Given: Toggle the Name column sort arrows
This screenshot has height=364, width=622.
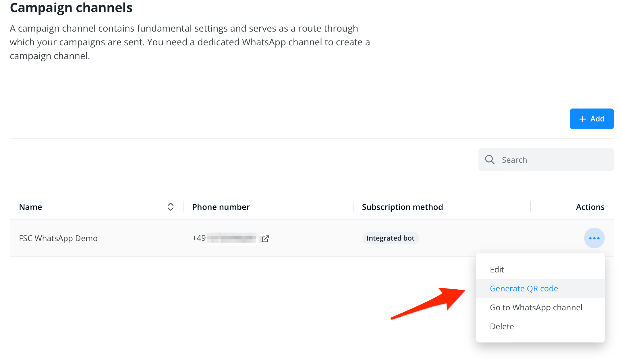Looking at the screenshot, I should (170, 207).
